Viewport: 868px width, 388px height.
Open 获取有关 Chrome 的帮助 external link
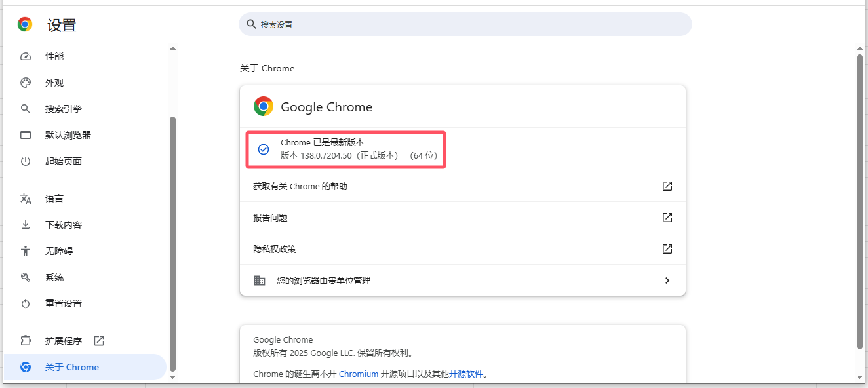coord(667,186)
